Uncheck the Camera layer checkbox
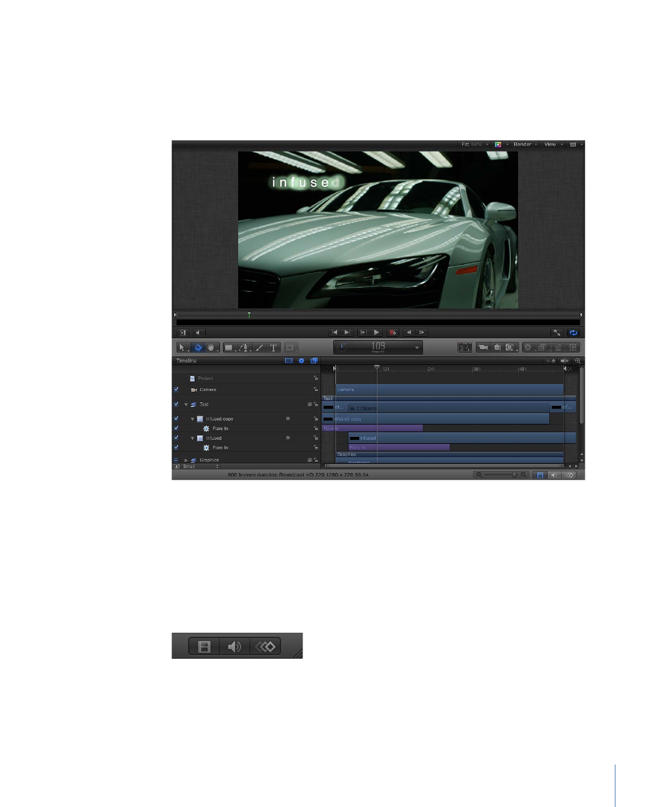This screenshot has height=807, width=672. [176, 389]
